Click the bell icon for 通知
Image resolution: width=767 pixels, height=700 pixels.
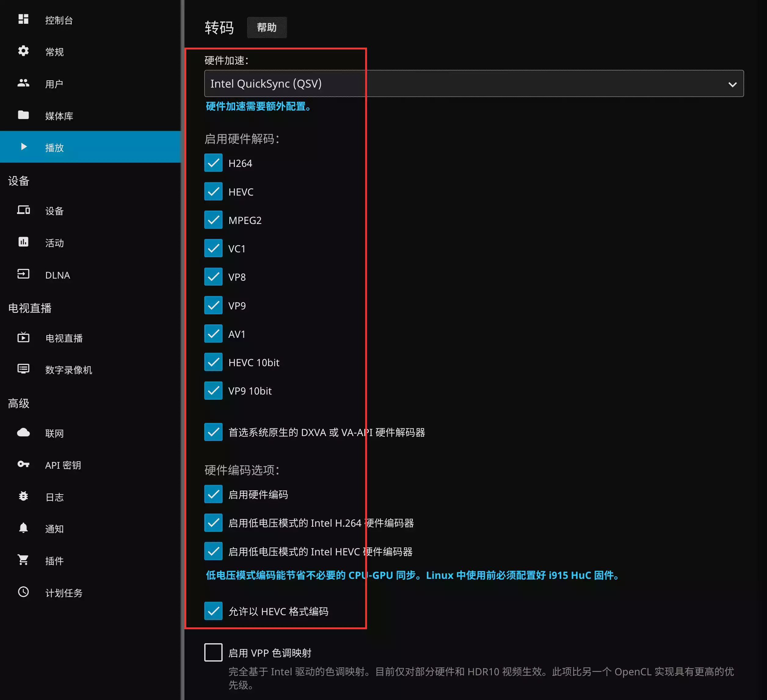point(23,528)
